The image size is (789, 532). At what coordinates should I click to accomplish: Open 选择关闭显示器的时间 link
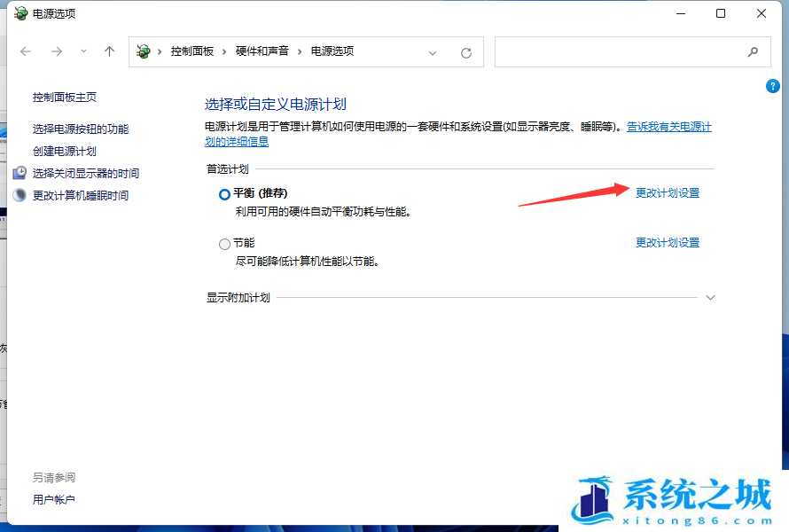click(x=85, y=173)
